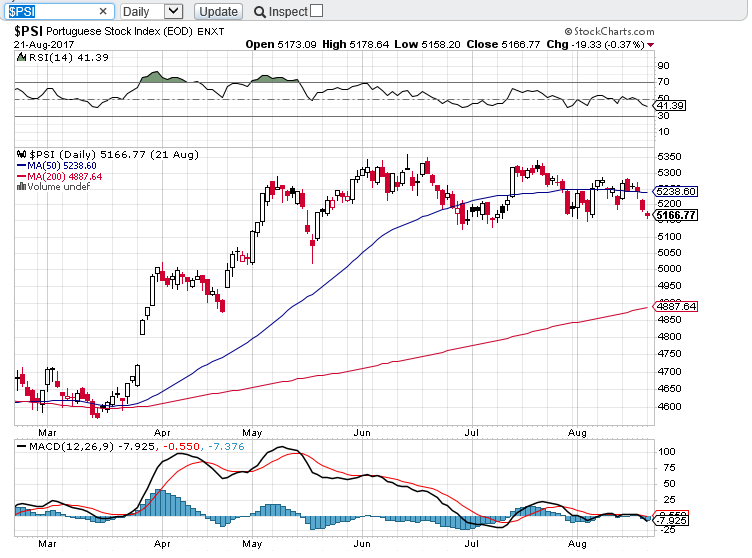752x558 pixels.
Task: Click the 5000 price axis label
Action: [669, 269]
